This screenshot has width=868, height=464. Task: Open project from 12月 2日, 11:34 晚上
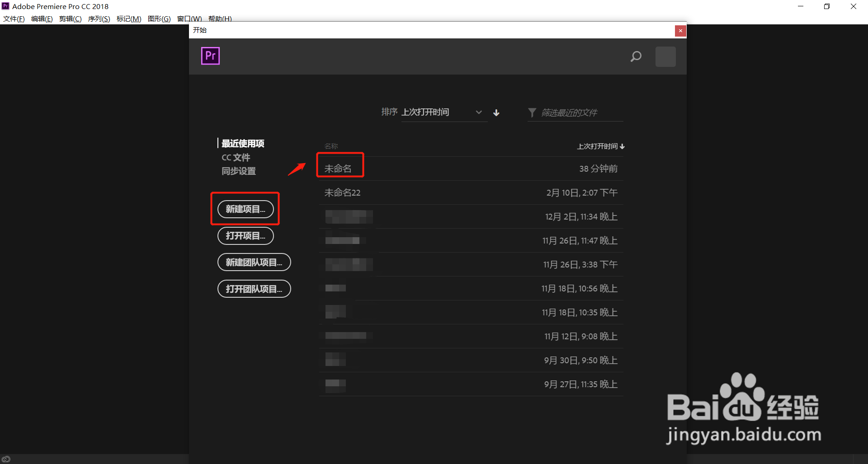click(x=471, y=216)
